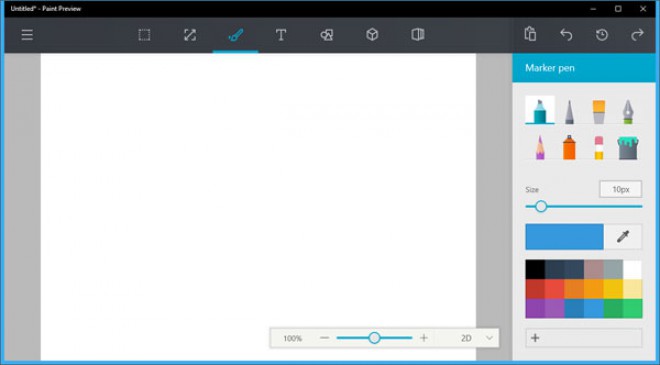Pick the Fill bucket tool
660x365 pixels.
pos(628,148)
